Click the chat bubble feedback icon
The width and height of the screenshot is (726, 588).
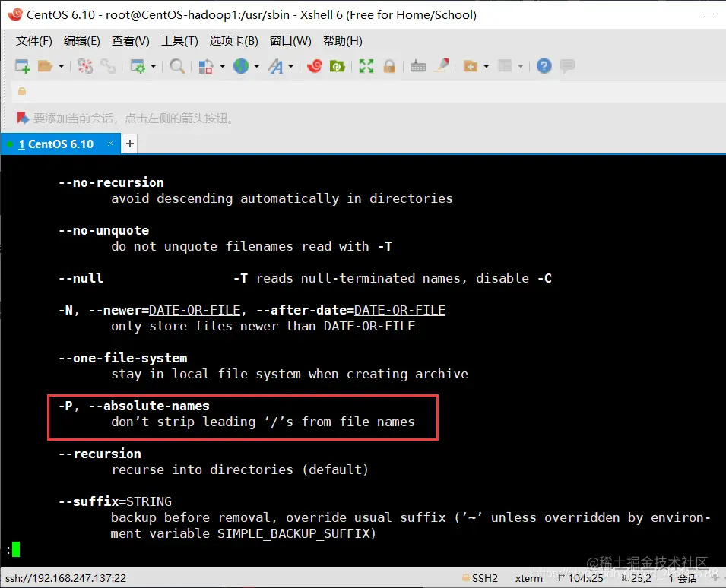tap(566, 66)
